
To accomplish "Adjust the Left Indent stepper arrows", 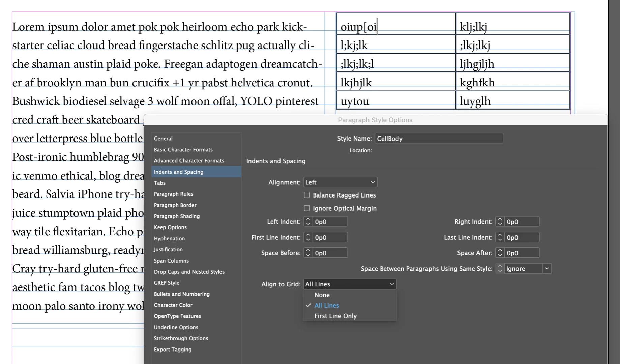I will (x=308, y=222).
